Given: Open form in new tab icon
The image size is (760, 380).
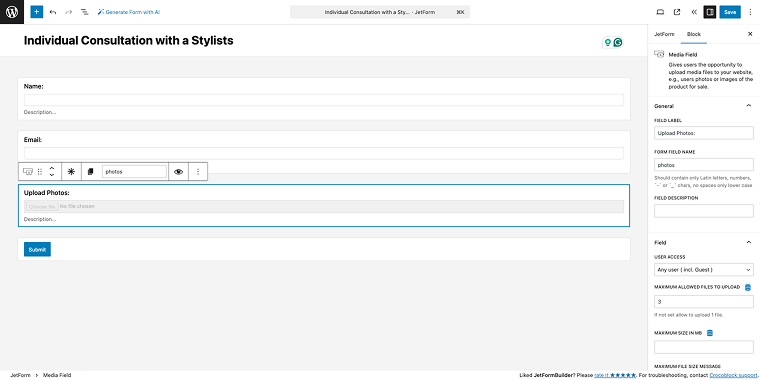Looking at the screenshot, I should pos(677,12).
